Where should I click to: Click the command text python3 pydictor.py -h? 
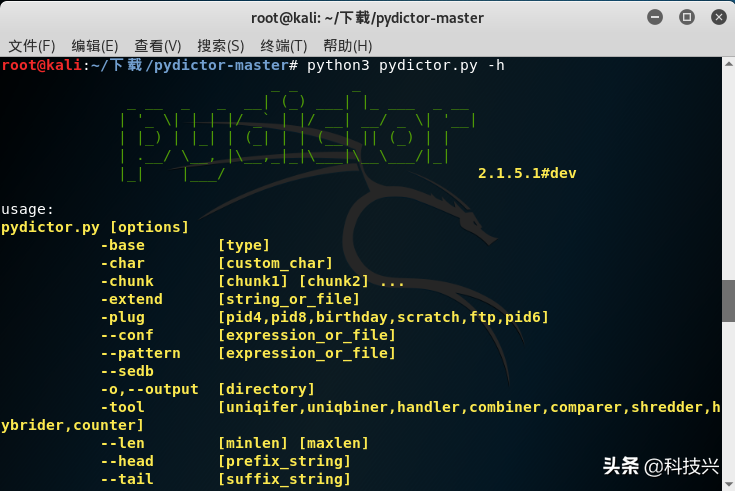point(405,65)
